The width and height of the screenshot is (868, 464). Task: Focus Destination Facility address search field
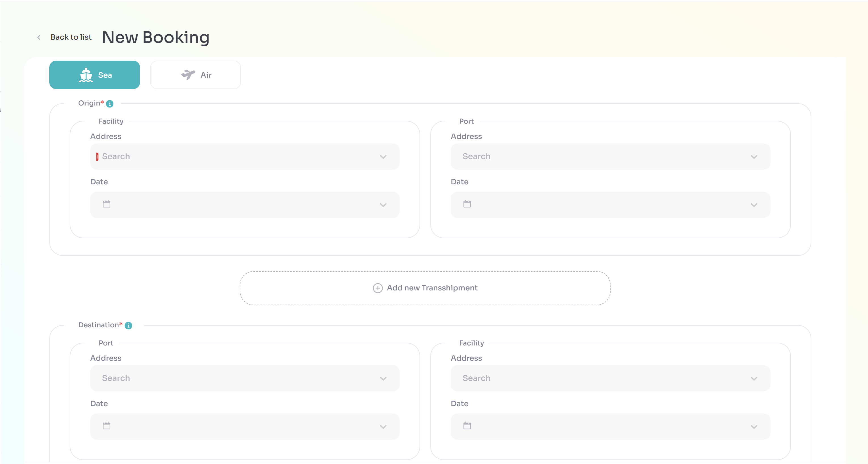pyautogui.click(x=593, y=378)
